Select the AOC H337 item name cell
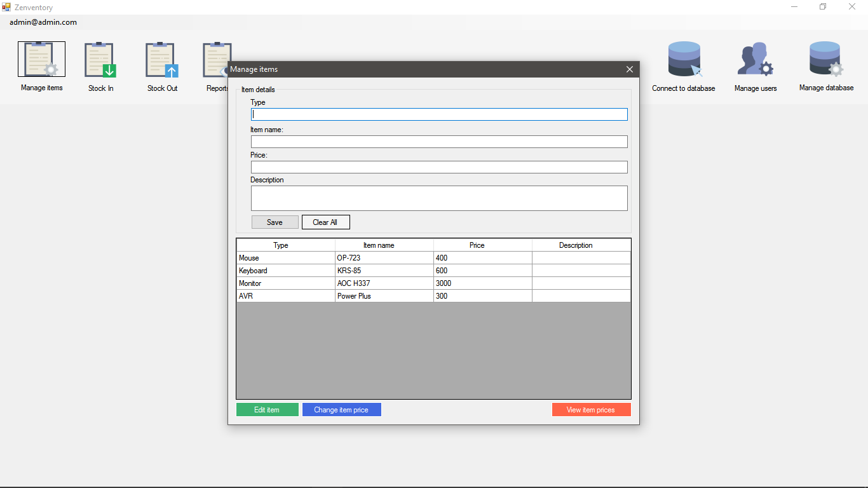 (x=384, y=283)
